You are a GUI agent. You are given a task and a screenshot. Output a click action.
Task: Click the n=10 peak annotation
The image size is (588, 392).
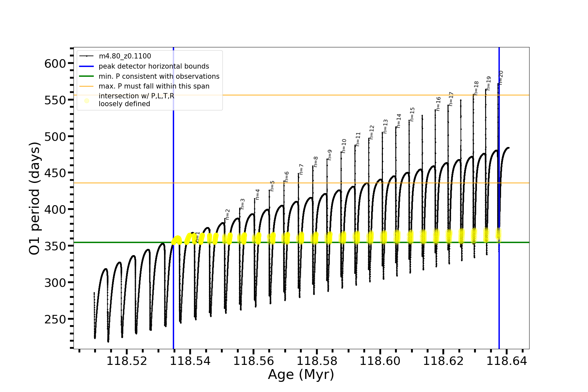[344, 146]
